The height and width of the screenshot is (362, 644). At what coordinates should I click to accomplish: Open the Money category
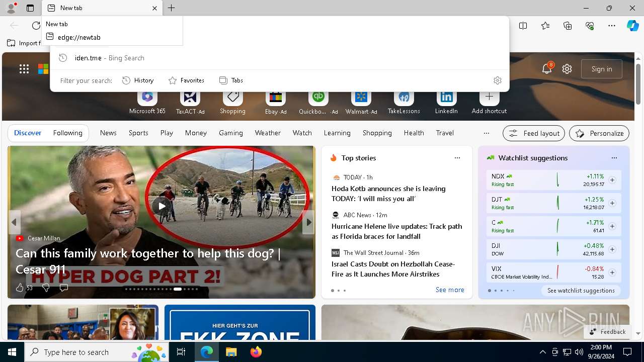coord(196,133)
